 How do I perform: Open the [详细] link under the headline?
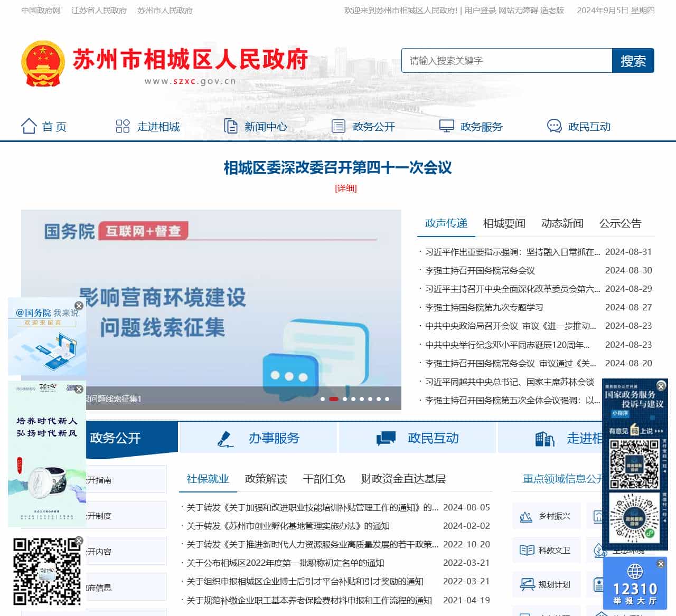[346, 188]
